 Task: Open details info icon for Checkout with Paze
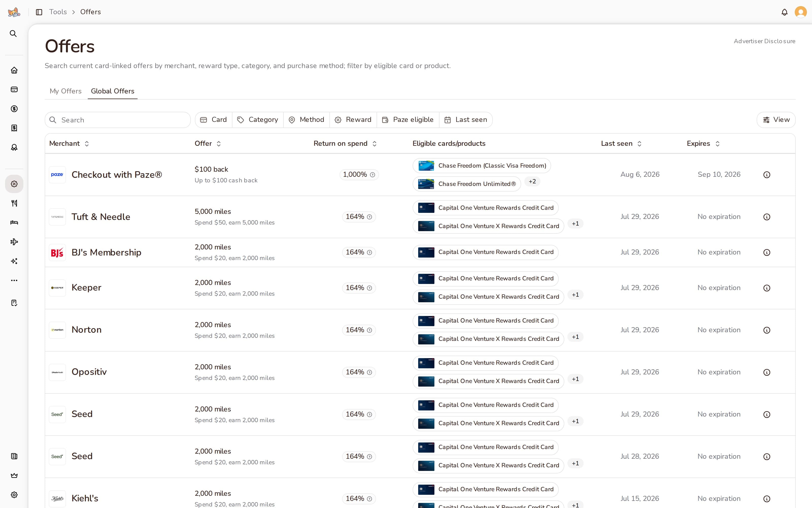(767, 175)
